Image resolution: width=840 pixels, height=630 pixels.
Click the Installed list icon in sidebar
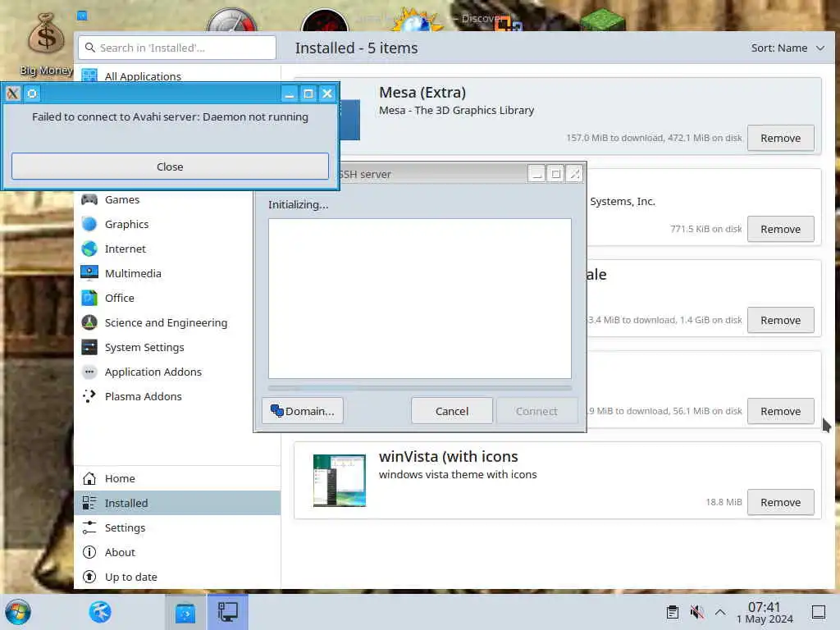(89, 503)
